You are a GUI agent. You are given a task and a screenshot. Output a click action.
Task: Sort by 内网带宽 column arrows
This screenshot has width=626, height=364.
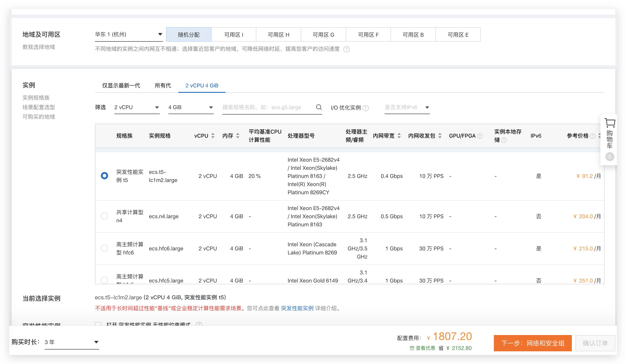pyautogui.click(x=399, y=136)
